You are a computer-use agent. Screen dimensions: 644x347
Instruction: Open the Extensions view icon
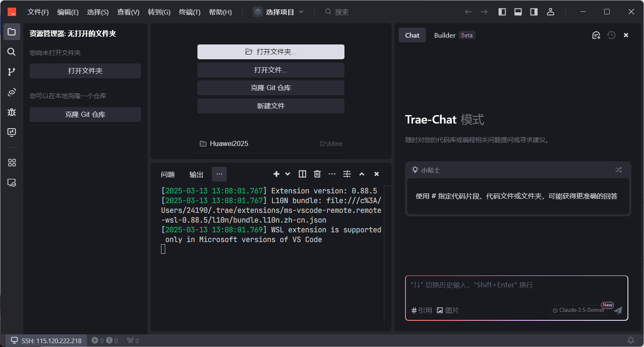click(12, 162)
